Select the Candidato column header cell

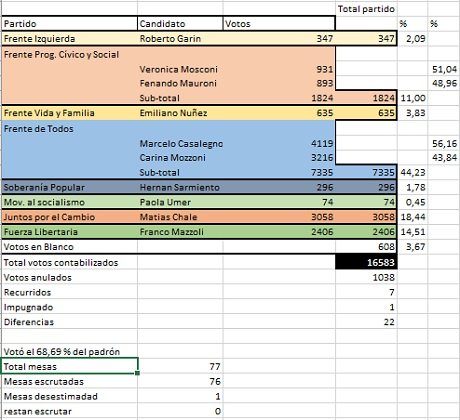click(180, 24)
